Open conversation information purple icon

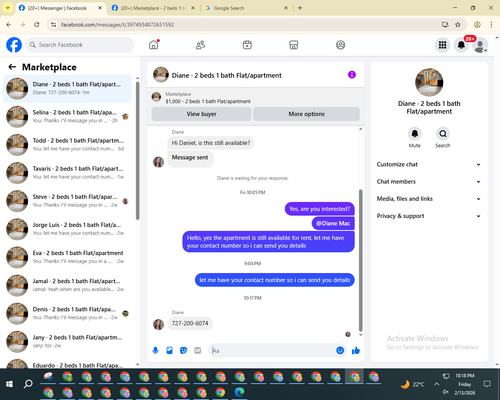352,75
